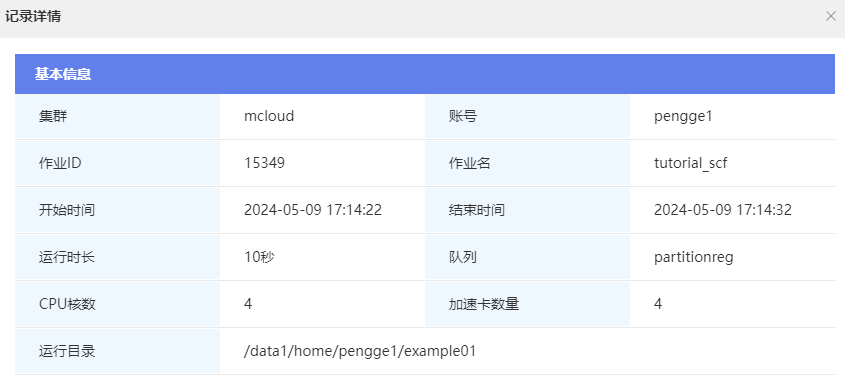Image resolution: width=845 pixels, height=381 pixels.
Task: Click the account value pengge1
Action: (x=683, y=116)
